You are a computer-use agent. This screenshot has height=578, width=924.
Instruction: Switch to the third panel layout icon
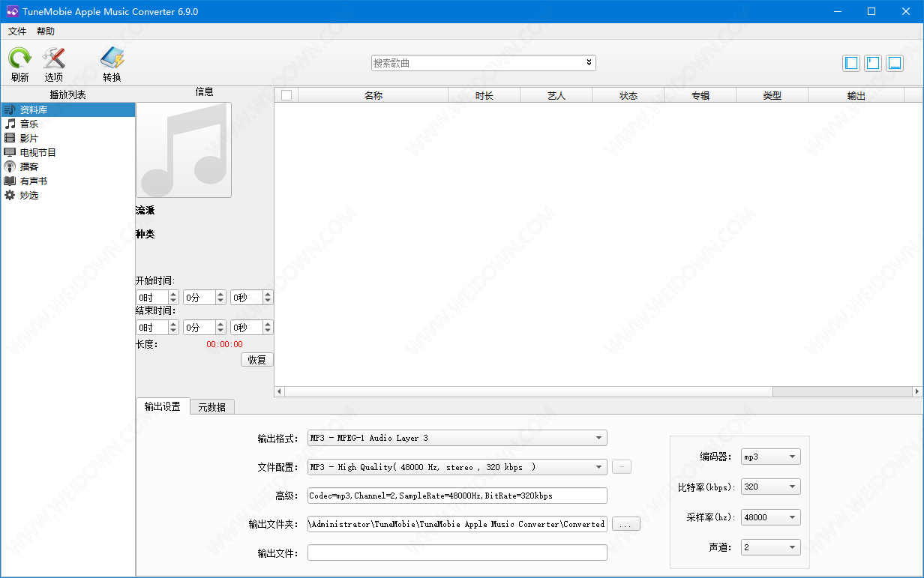(x=895, y=63)
